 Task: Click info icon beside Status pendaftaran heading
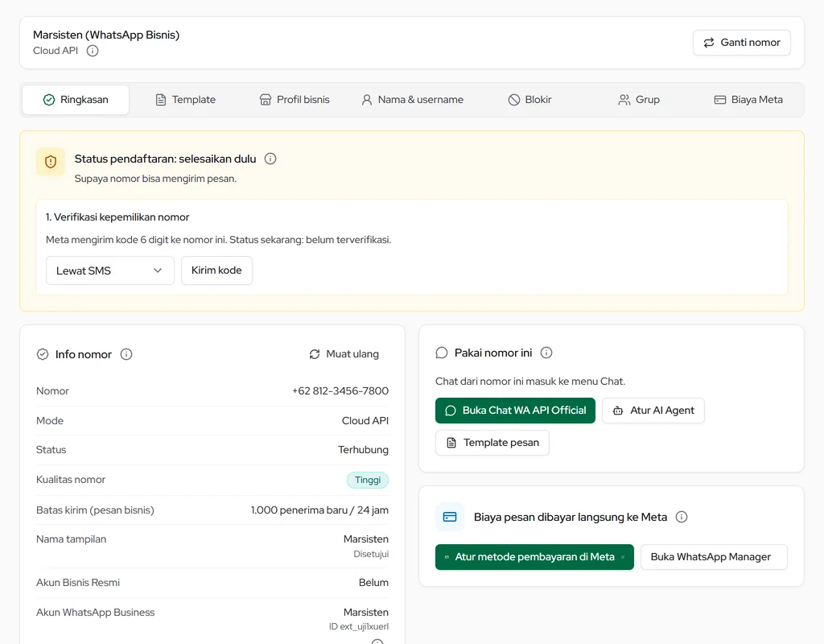[x=270, y=159]
